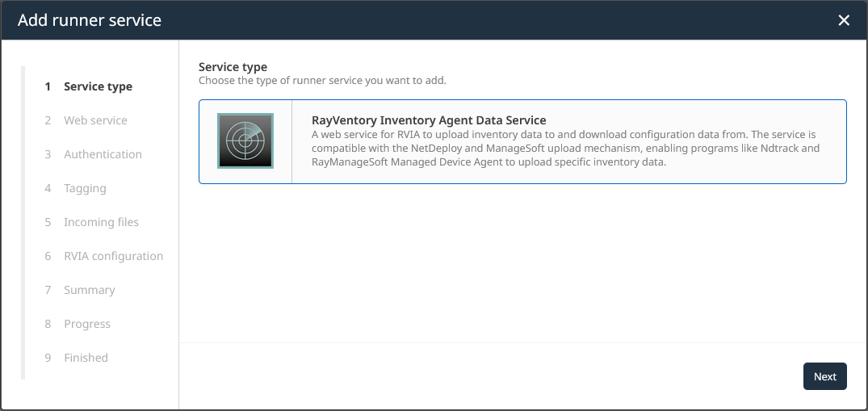Click the Add runner service title bar text
868x411 pixels.
coord(90,20)
